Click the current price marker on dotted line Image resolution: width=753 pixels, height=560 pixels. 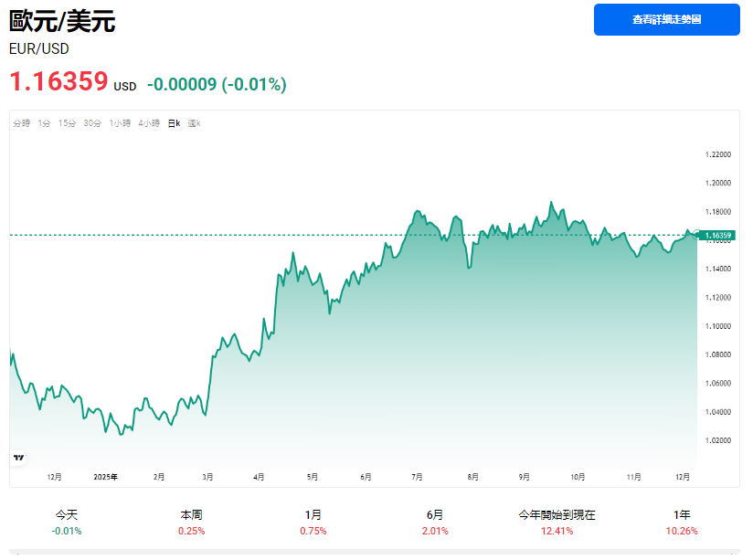click(x=698, y=235)
